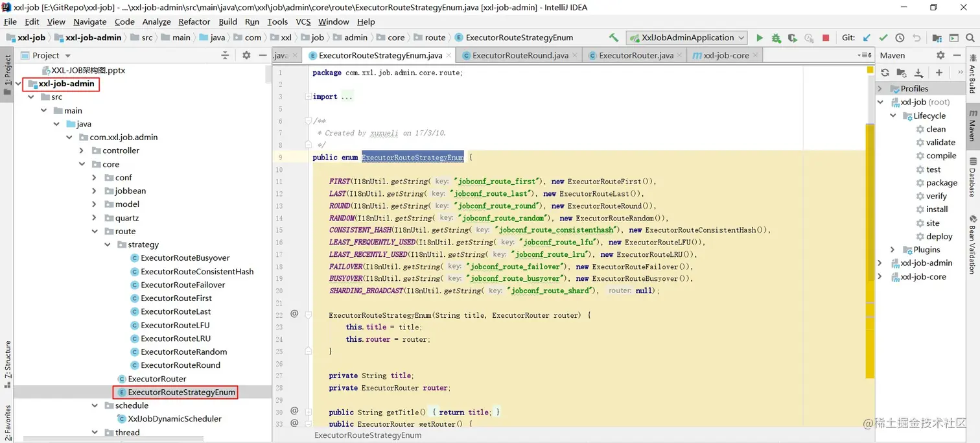The width and height of the screenshot is (980, 443).
Task: Toggle the Z: Structure side tool window
Action: pos(7,365)
